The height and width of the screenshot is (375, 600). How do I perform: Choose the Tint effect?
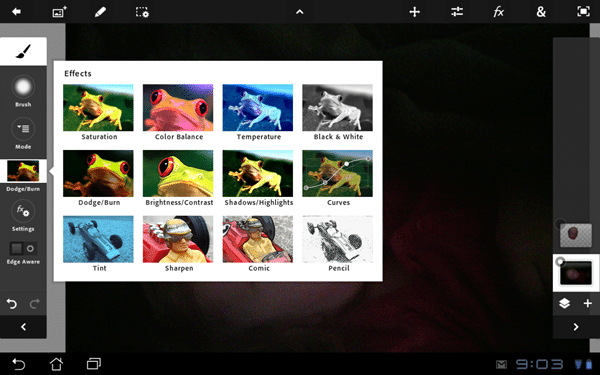[98, 244]
